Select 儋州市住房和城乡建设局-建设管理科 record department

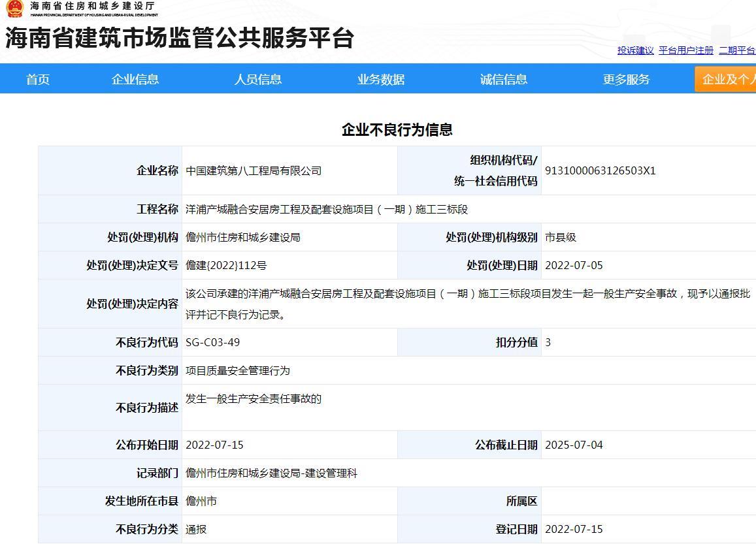271,473
